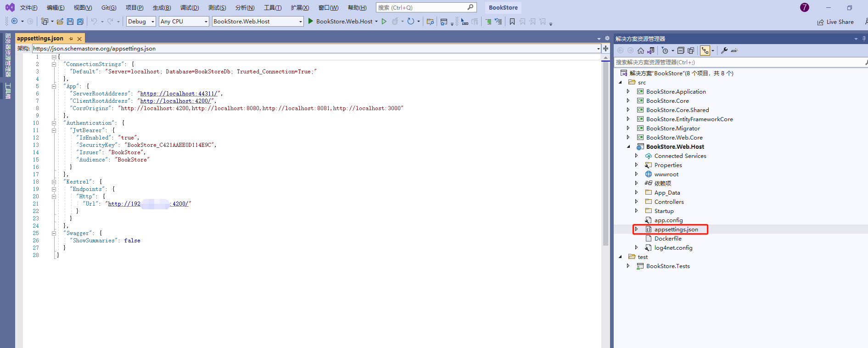The image size is (868, 348).
Task: Click the purple account avatar icon
Action: click(x=805, y=7)
